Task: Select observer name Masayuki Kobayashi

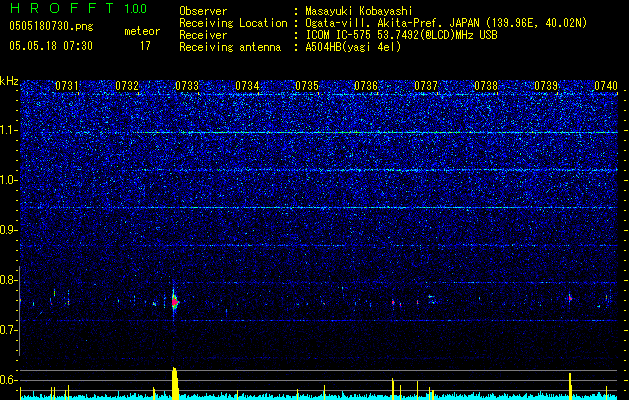Action: pyautogui.click(x=359, y=11)
